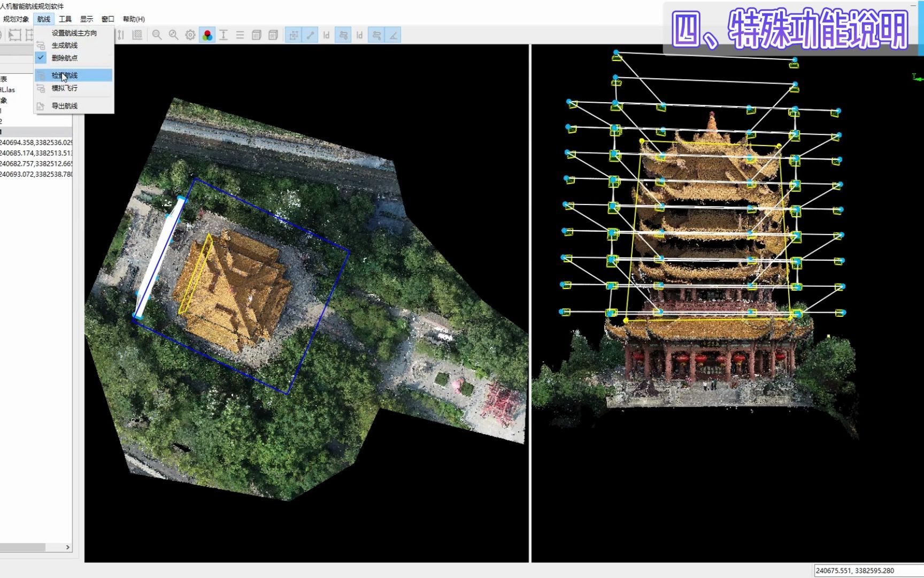Open the 显示 menu
The width and height of the screenshot is (924, 578).
(87, 19)
